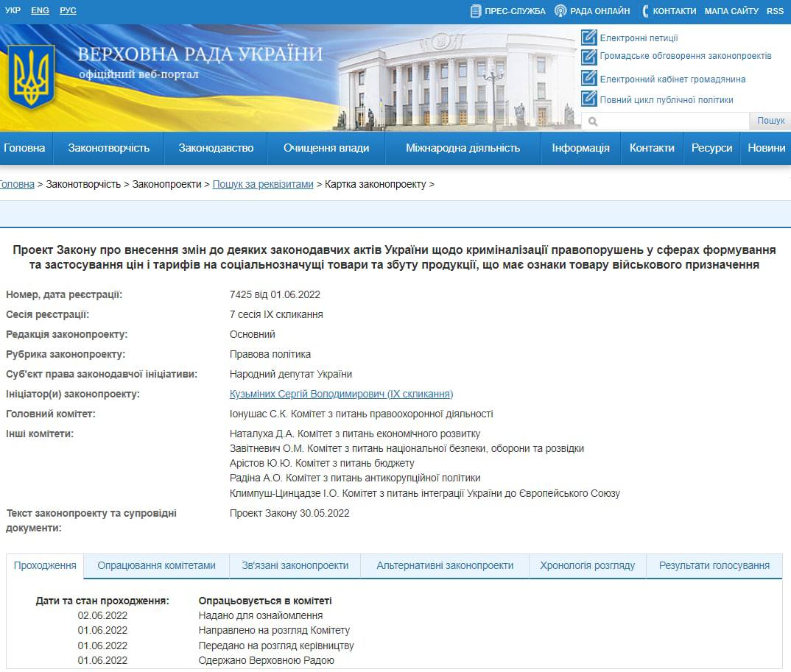The width and height of the screenshot is (791, 672).
Task: Open the Результати голосування tab
Action: click(x=714, y=565)
